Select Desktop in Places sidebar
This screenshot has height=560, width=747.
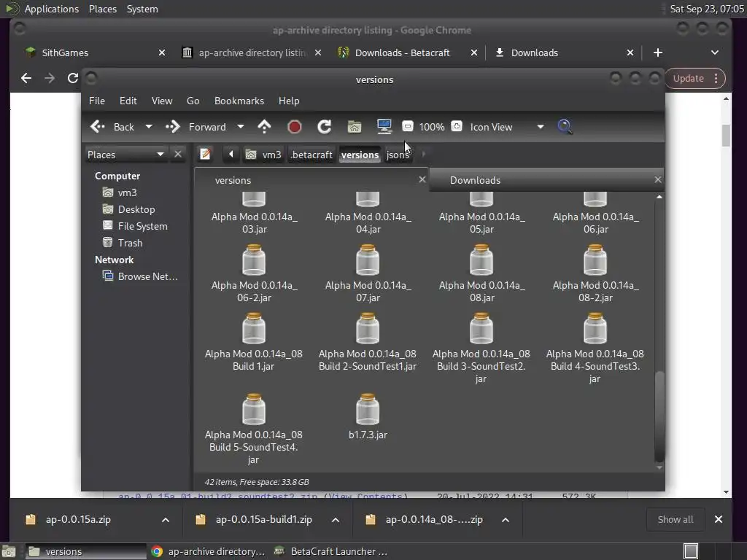(136, 209)
